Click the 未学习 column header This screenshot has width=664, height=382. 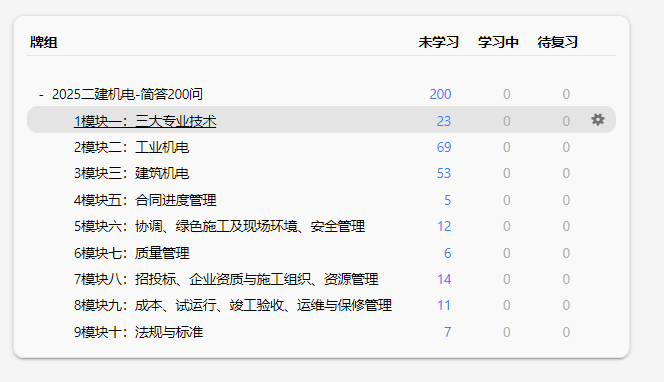pyautogui.click(x=439, y=42)
